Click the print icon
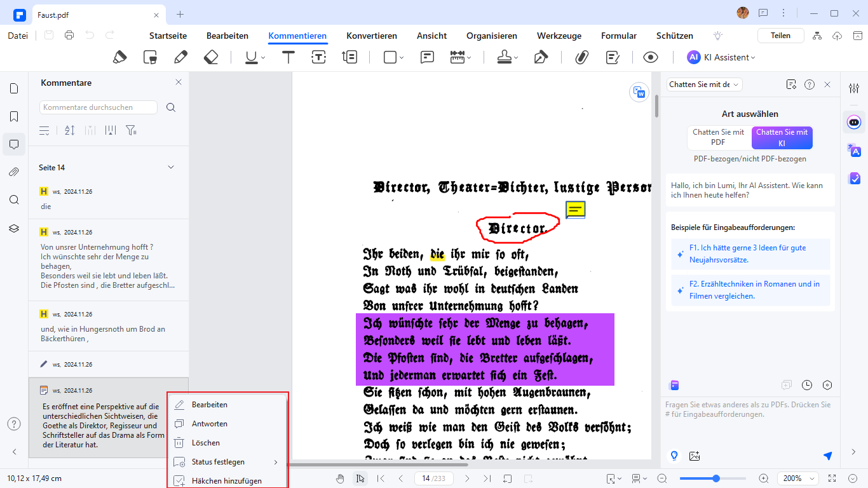Image resolution: width=868 pixels, height=488 pixels. 69,36
